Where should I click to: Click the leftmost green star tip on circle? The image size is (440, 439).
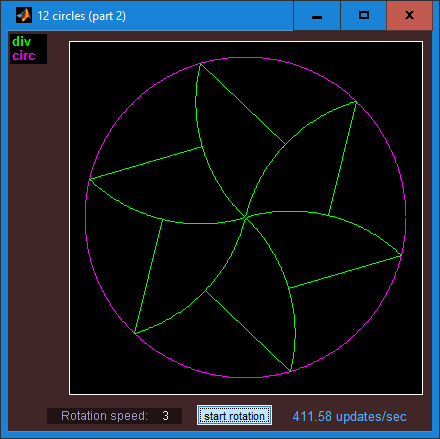[x=90, y=179]
